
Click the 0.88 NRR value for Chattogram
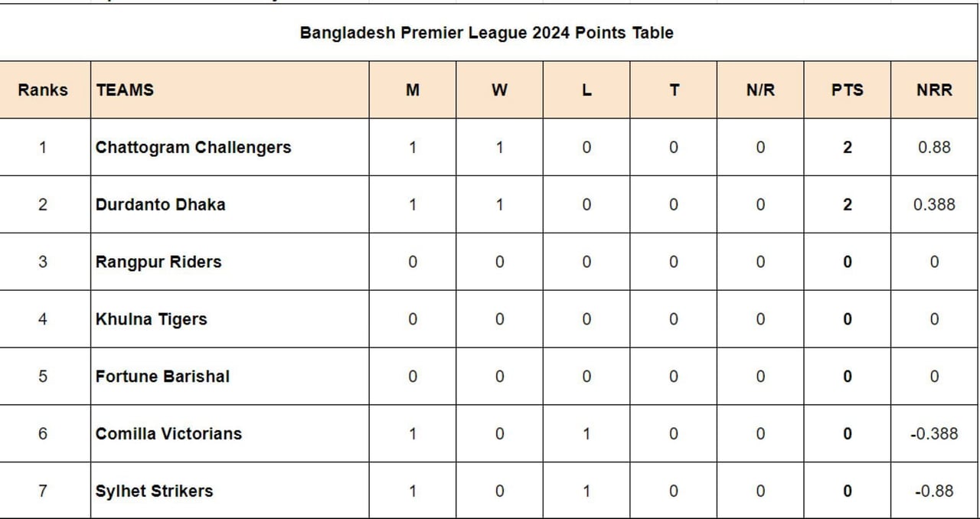tap(934, 147)
